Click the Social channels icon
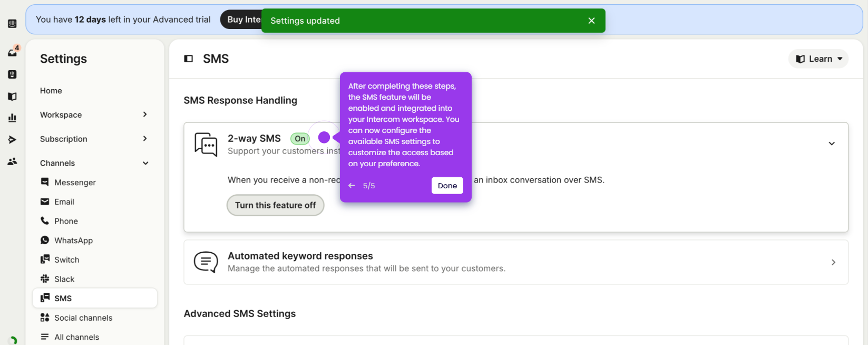This screenshot has height=345, width=868. click(45, 318)
